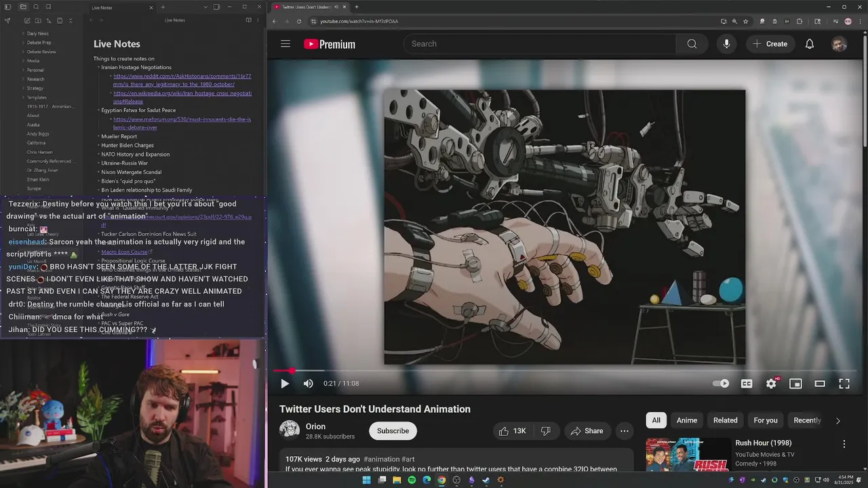The image size is (868, 488).
Task: Open the Ethan Klein note
Action: [x=38, y=180]
